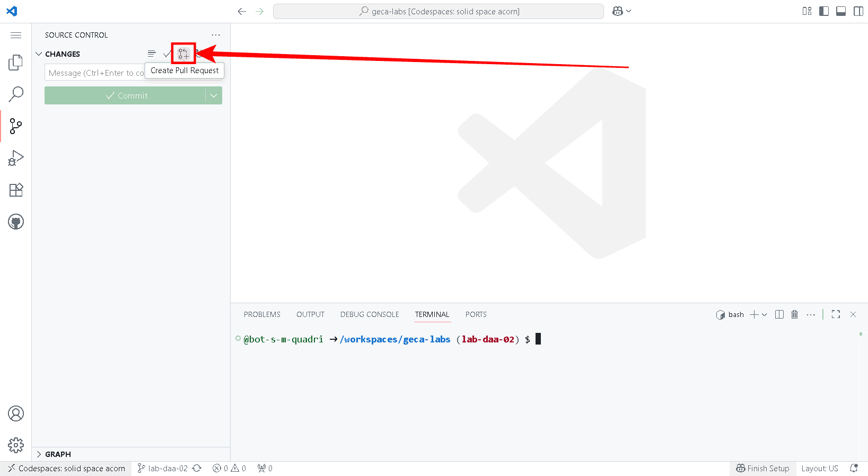Open the Explorer view
This screenshot has height=476, width=868.
tap(16, 63)
